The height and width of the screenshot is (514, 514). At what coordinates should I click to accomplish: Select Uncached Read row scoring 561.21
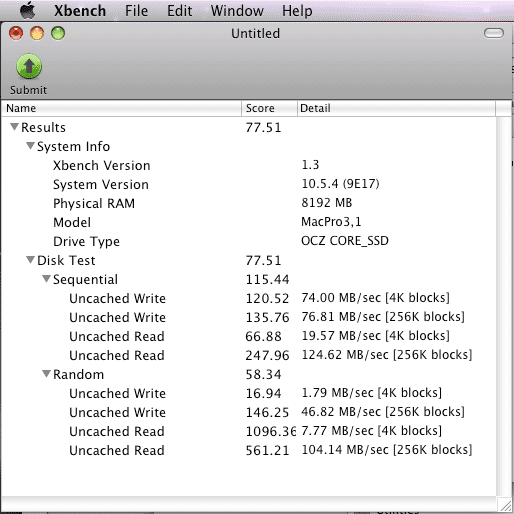[x=249, y=450]
